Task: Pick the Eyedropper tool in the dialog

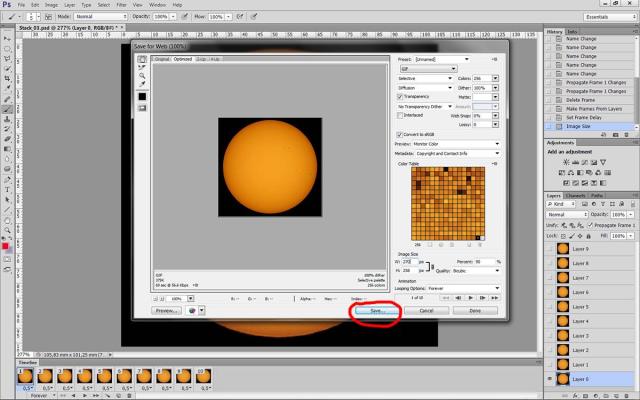Action: pyautogui.click(x=143, y=84)
